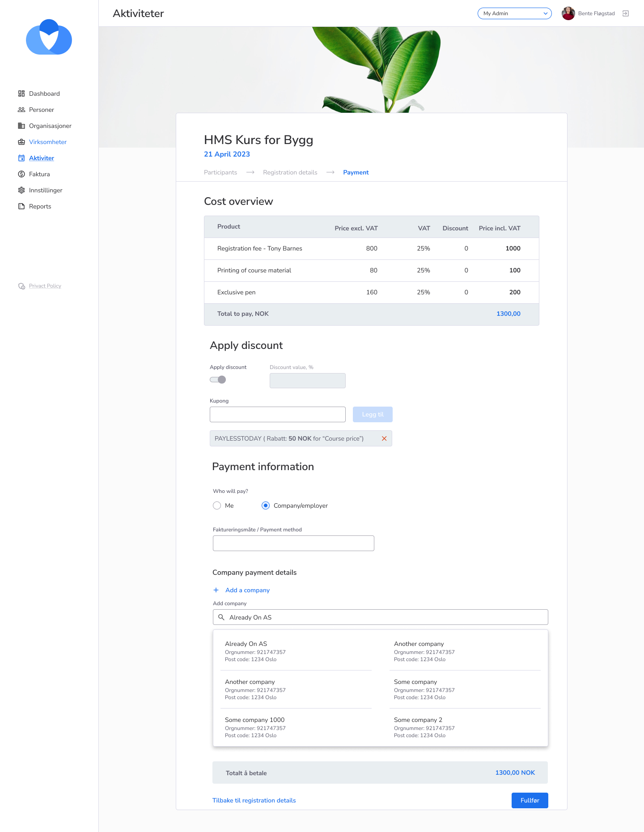Go to the Participants step
Screen dimensions: 644x832
click(220, 172)
